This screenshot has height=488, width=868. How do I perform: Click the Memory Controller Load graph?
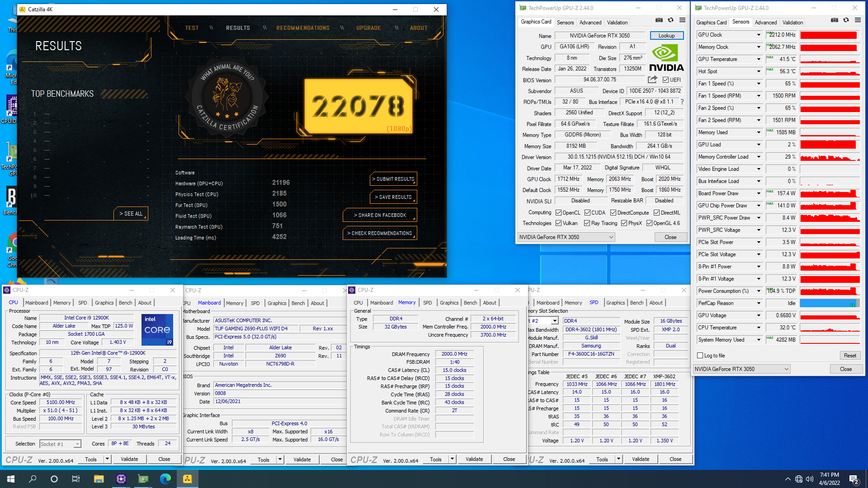830,157
